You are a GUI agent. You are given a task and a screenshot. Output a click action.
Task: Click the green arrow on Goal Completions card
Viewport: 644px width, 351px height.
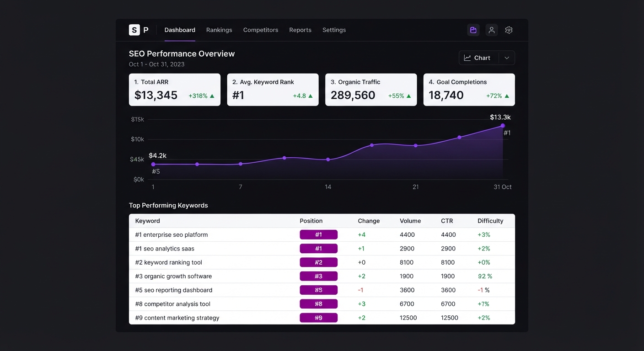tap(507, 96)
